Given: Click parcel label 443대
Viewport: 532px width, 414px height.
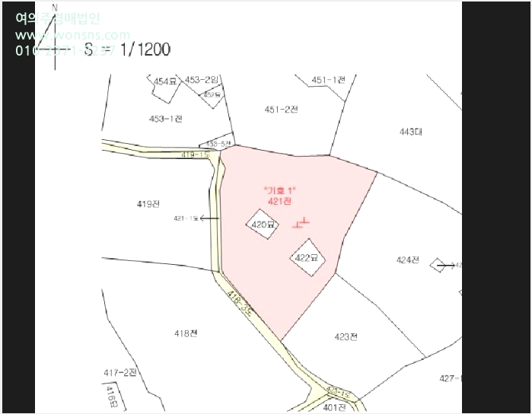Looking at the screenshot, I should point(410,132).
